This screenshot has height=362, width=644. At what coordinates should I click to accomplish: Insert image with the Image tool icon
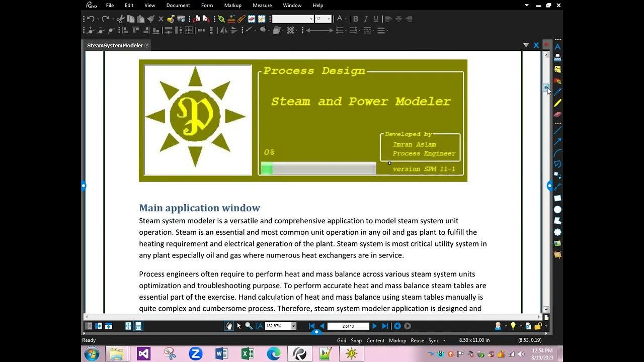point(557,243)
